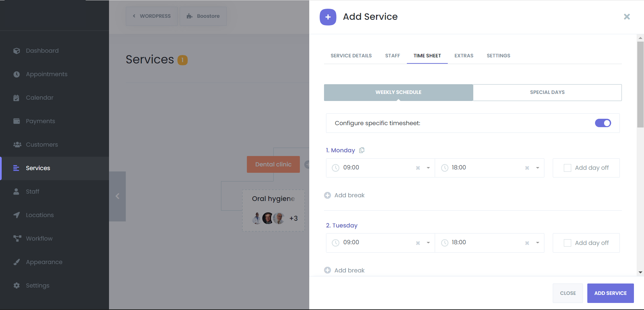Collapse the sidebar with the left chevron

(x=117, y=196)
